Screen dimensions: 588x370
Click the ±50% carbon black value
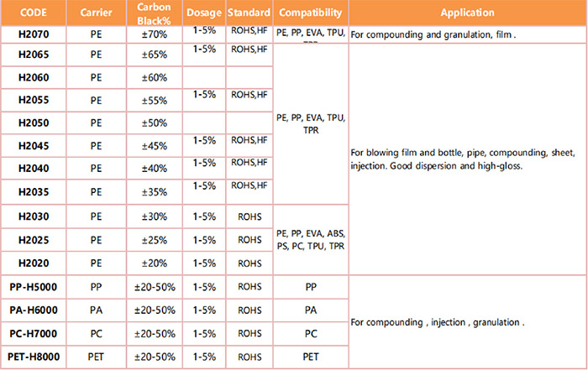tap(154, 122)
